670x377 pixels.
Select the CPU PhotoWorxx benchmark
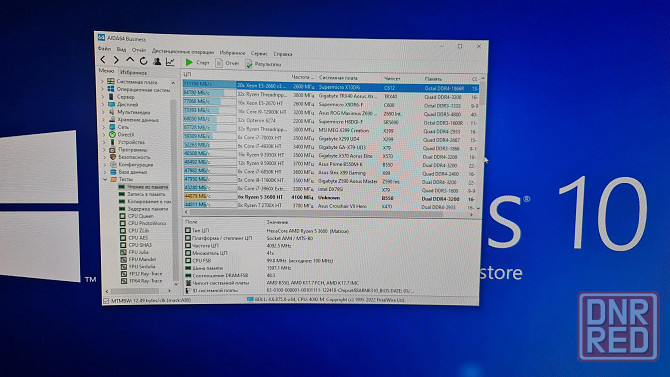pos(147,223)
